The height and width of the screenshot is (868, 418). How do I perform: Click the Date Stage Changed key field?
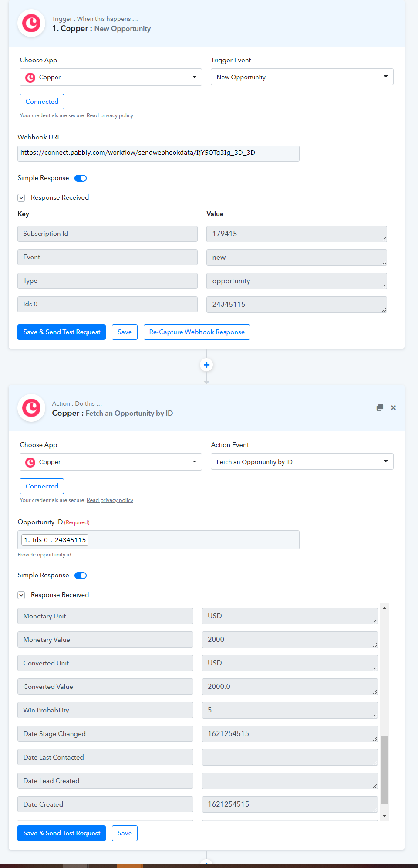point(105,734)
